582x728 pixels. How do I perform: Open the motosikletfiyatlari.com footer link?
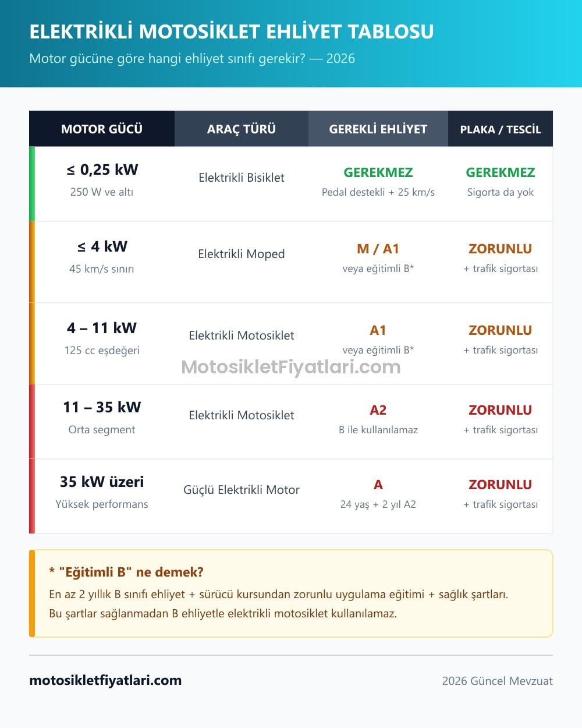tap(105, 680)
